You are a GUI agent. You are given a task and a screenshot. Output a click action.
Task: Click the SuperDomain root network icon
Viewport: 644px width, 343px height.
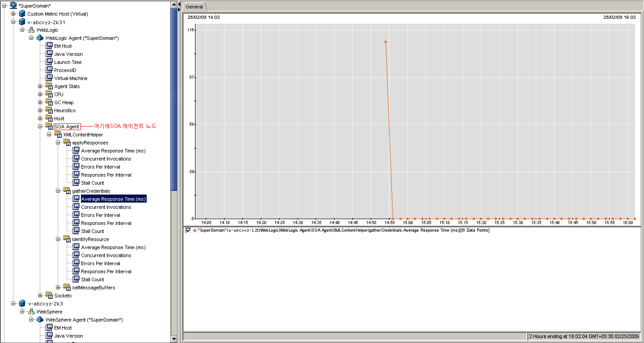coord(13,5)
